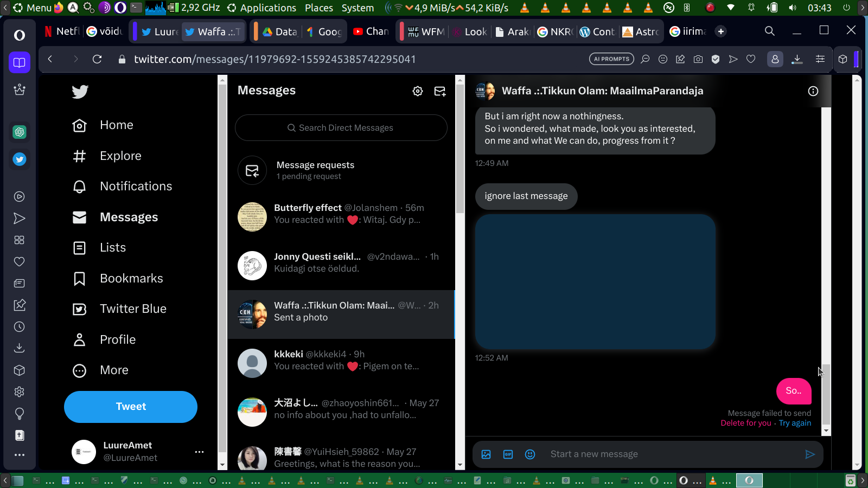Focus Search Direct Messages field
This screenshot has height=488, width=868.
coord(341,128)
